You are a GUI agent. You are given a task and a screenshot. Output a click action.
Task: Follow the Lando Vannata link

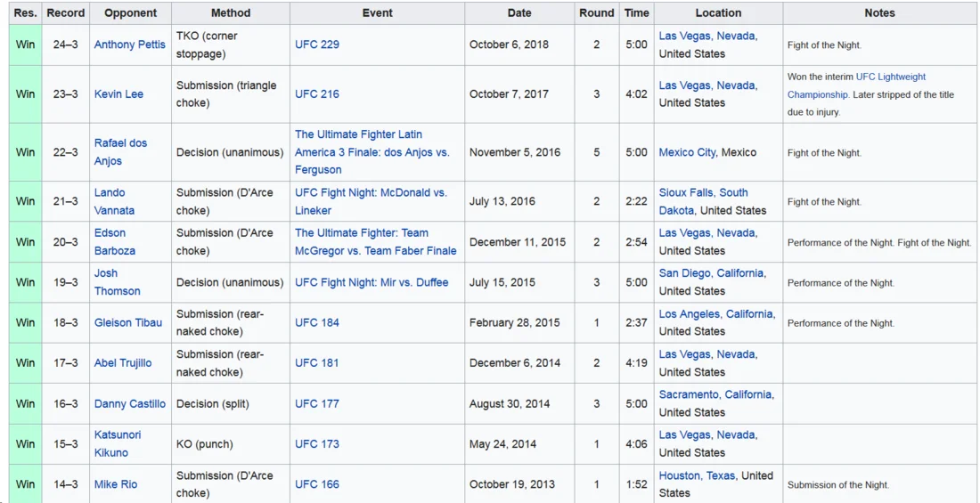pos(110,192)
